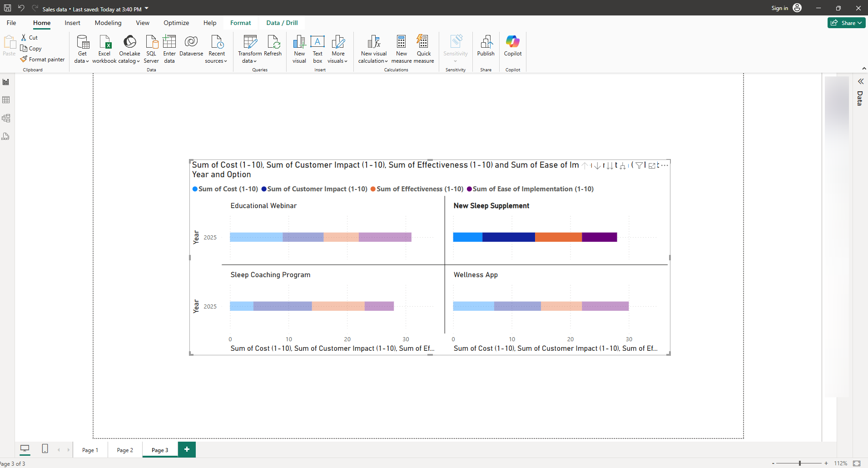Image resolution: width=868 pixels, height=468 pixels.
Task: Click the Wellness App chart title
Action: [476, 275]
